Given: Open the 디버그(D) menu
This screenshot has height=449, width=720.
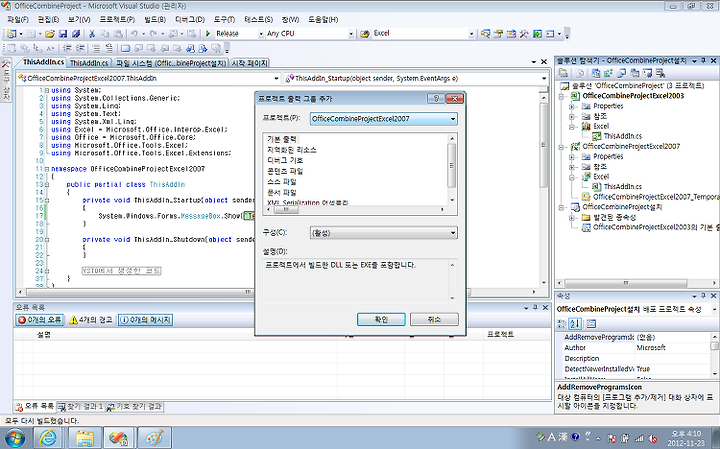Looking at the screenshot, I should pos(190,20).
